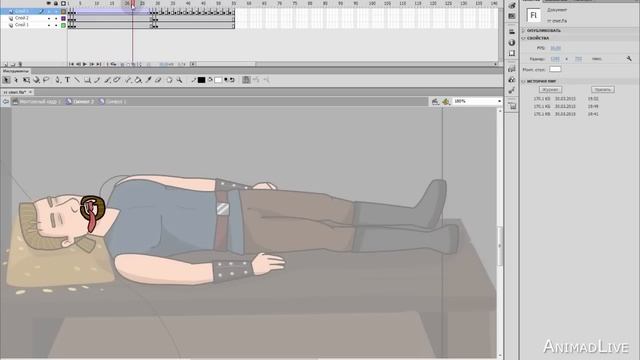Toggle Snap to Objects magnet option
640x360 pixels.
click(246, 80)
